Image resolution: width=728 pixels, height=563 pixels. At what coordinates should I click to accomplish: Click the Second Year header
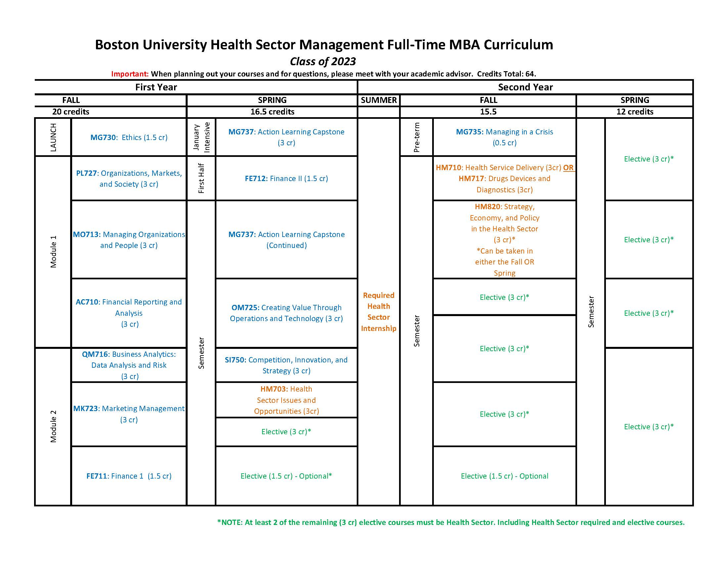[525, 87]
